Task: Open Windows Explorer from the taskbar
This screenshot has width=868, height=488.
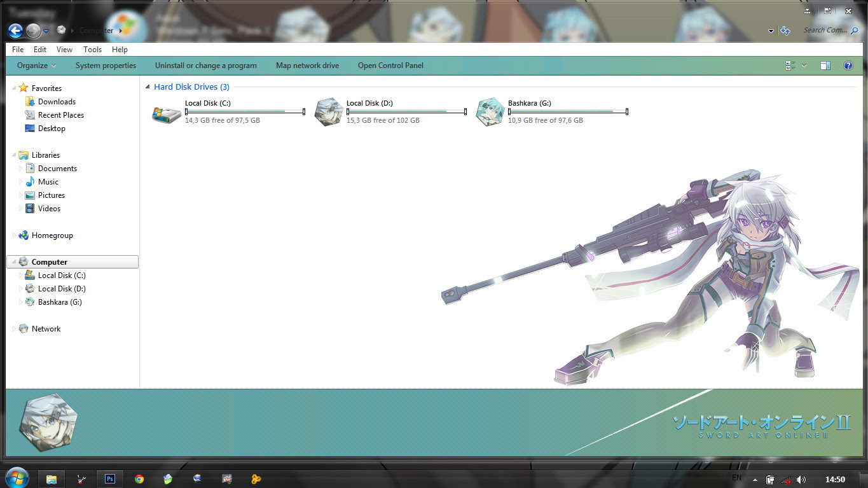Action: [52, 479]
